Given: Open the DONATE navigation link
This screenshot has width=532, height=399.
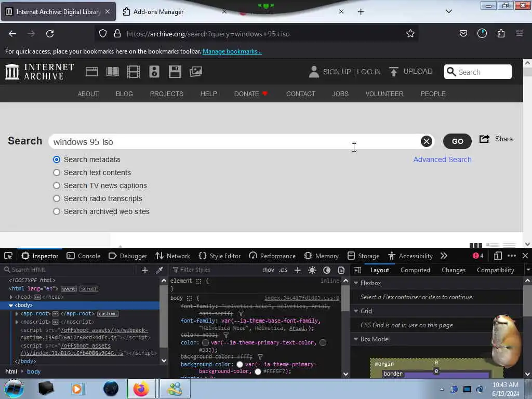Looking at the screenshot, I should 251,94.
